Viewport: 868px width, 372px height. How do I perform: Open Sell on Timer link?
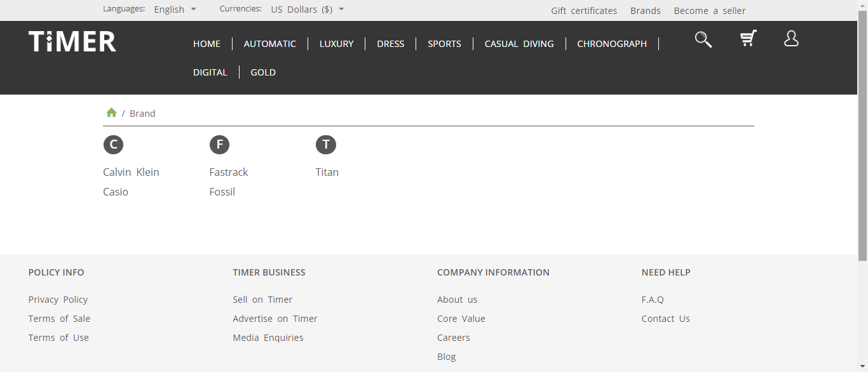click(262, 300)
